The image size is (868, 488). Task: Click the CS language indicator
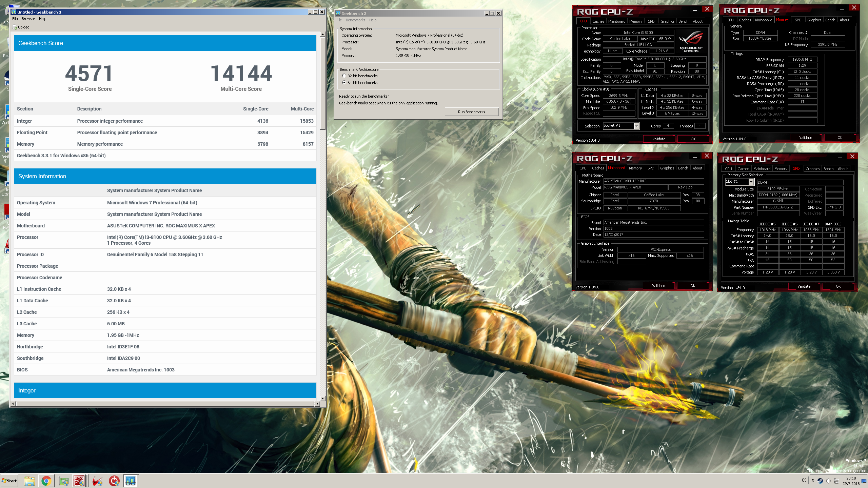pos(804,480)
